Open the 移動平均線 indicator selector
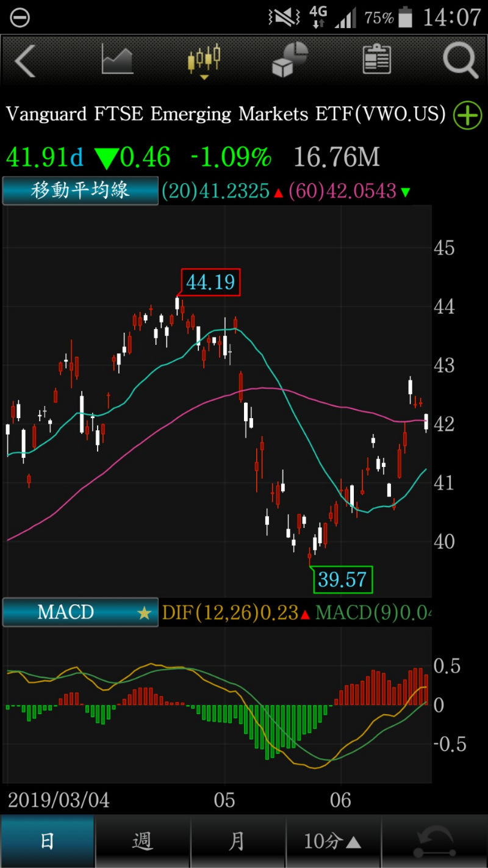Image resolution: width=488 pixels, height=868 pixels. coord(80,191)
